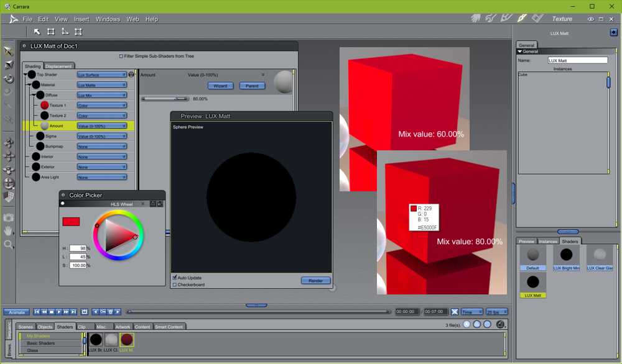Image resolution: width=622 pixels, height=364 pixels.
Task: Click the Carrara logo icon left of File
Action: click(13, 19)
